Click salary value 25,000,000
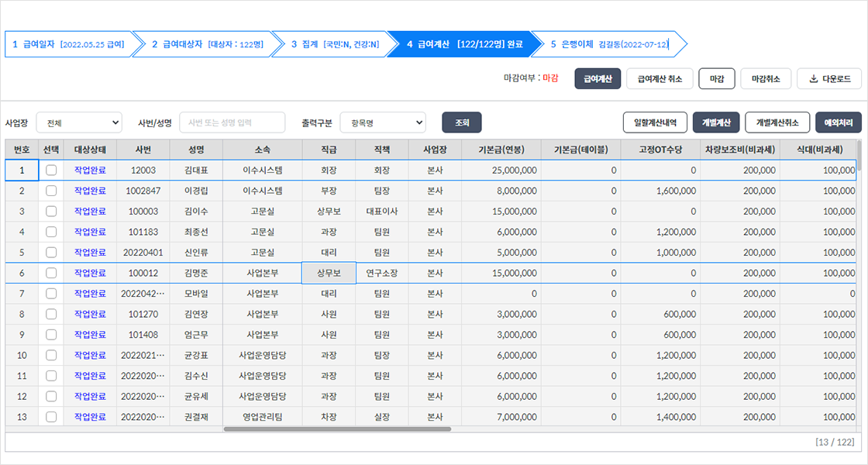This screenshot has width=868, height=465. point(515,170)
